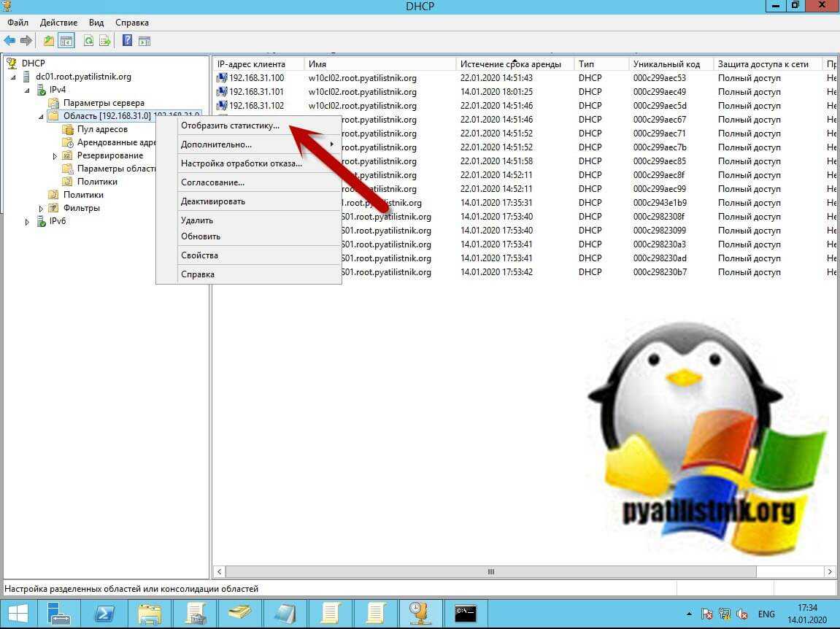Toggle the action pane toolbar icon
This screenshot has height=629, width=840.
(145, 41)
